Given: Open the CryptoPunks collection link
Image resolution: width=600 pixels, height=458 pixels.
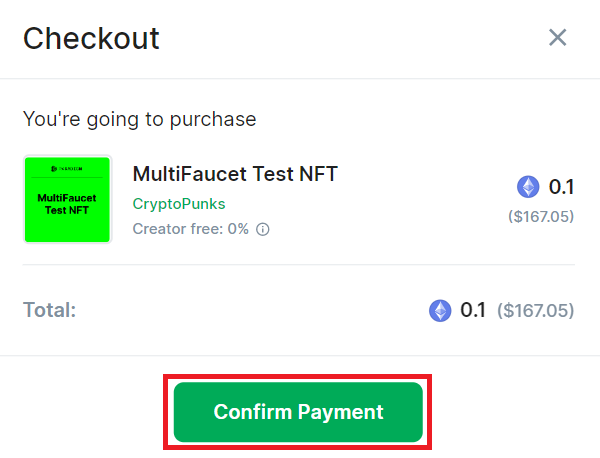Looking at the screenshot, I should pyautogui.click(x=179, y=204).
